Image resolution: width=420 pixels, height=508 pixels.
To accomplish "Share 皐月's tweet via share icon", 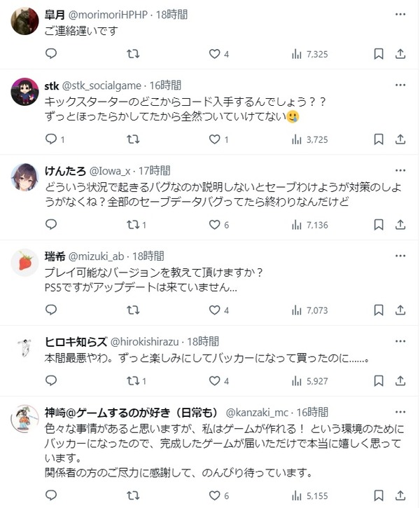I will pyautogui.click(x=400, y=53).
